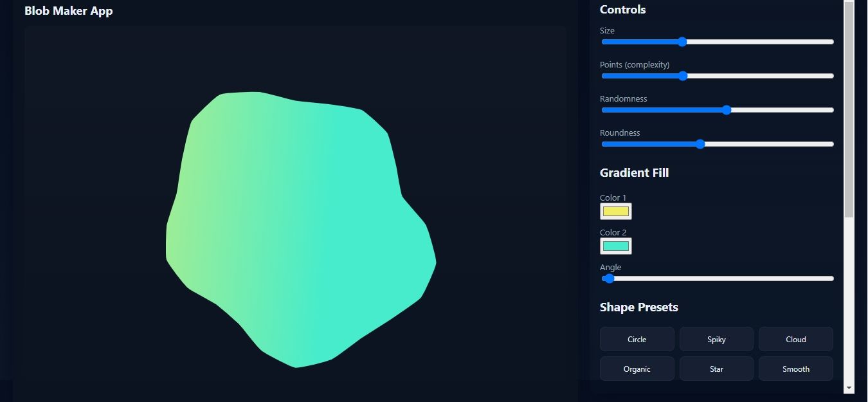Image resolution: width=868 pixels, height=402 pixels.
Task: Click the far left end of Randomness slider track
Action: (x=604, y=110)
